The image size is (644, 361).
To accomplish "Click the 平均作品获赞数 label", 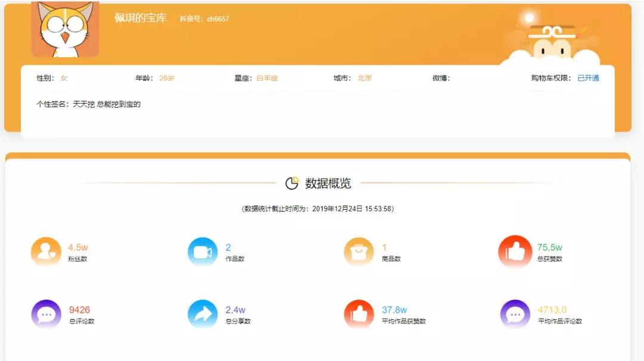I will click(404, 321).
